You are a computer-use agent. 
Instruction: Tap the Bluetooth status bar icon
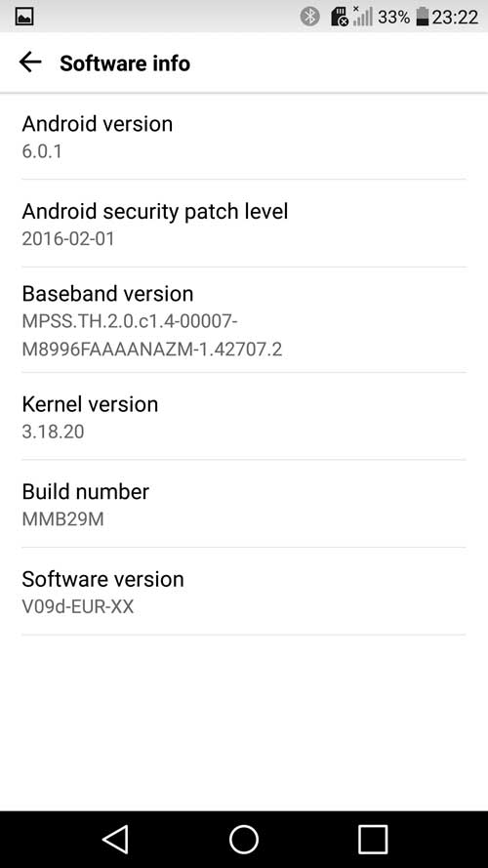pos(309,17)
